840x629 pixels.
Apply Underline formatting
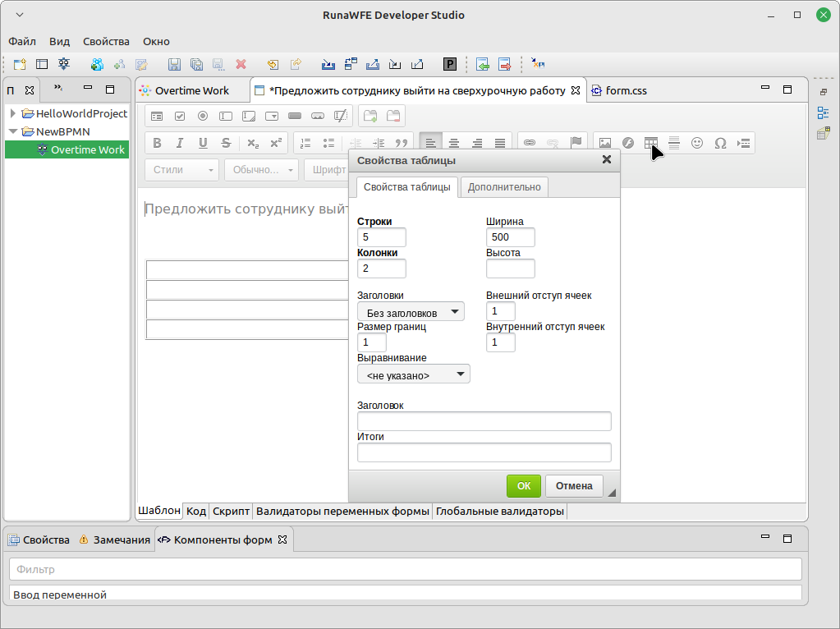203,143
